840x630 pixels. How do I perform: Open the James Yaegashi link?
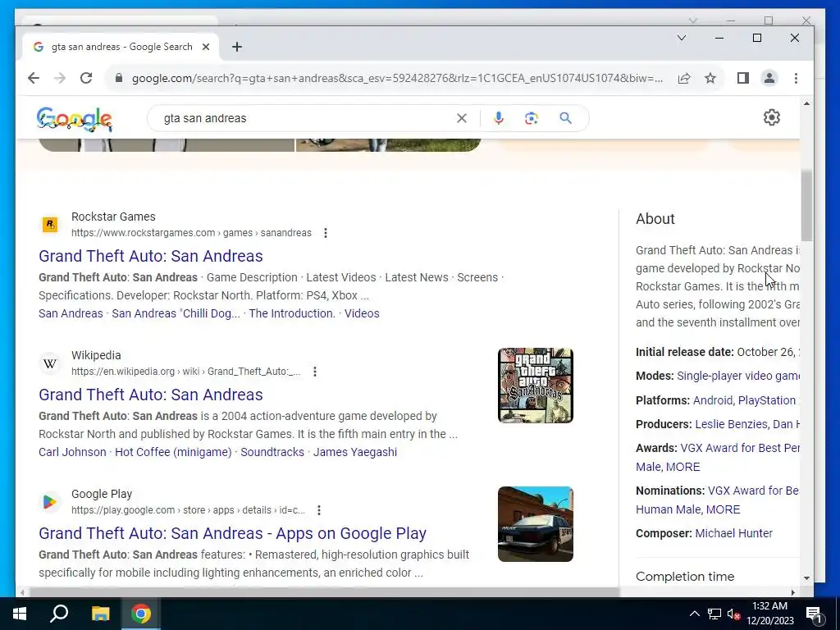[355, 452]
